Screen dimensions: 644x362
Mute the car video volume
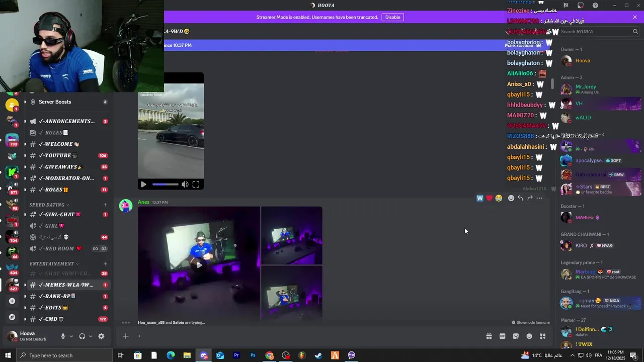185,185
